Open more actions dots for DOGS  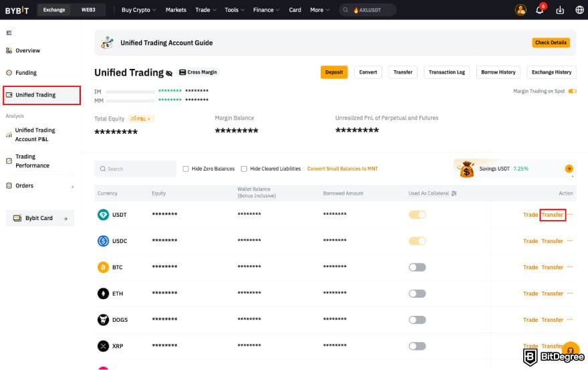click(x=570, y=320)
